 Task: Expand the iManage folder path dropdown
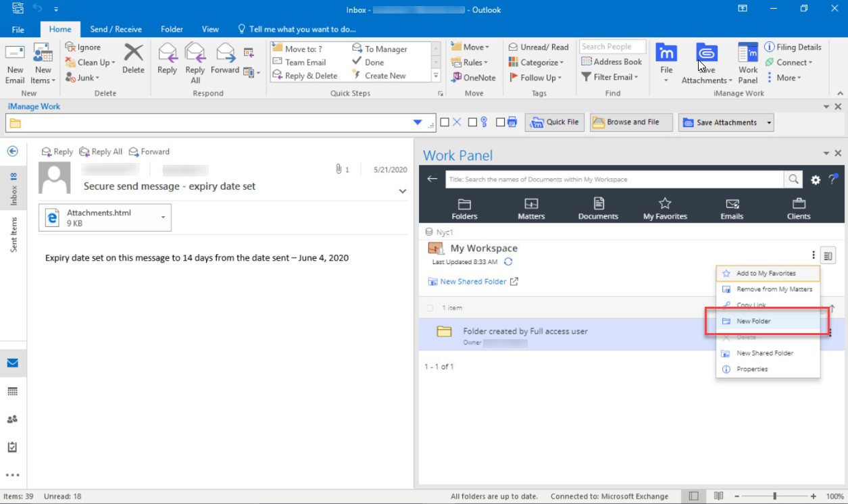point(418,123)
